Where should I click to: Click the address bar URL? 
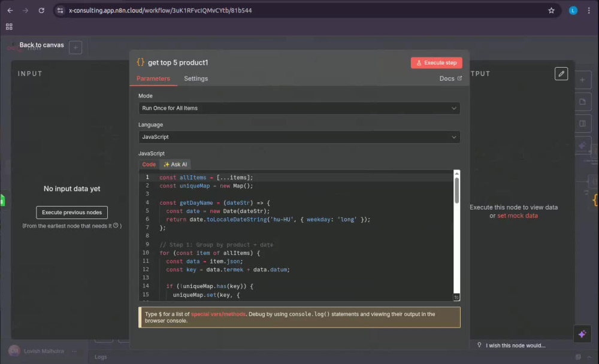pos(160,11)
